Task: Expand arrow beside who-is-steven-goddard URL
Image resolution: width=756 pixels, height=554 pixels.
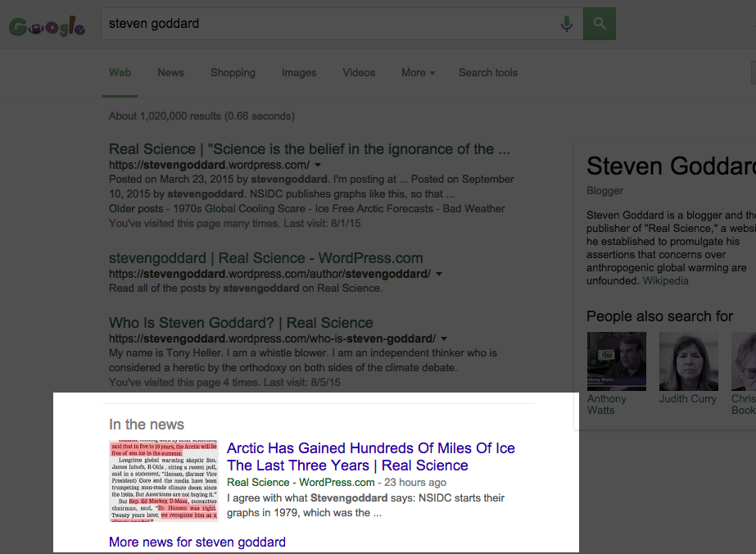Action: 444,339
